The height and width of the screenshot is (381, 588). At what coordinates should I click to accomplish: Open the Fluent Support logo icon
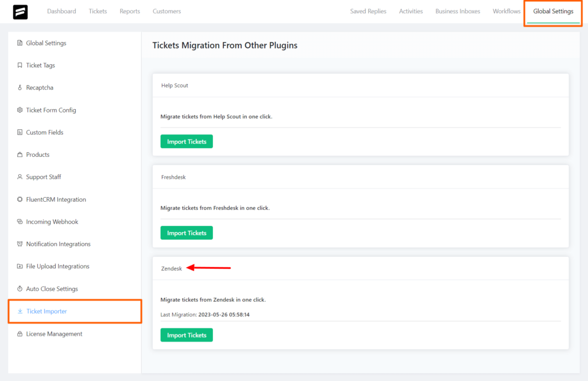tap(20, 11)
